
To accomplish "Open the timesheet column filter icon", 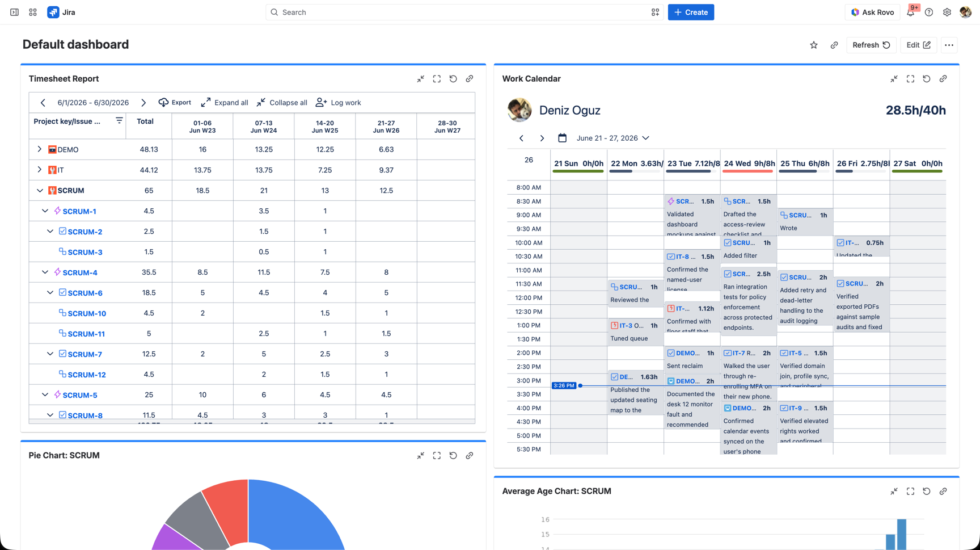I will (119, 120).
